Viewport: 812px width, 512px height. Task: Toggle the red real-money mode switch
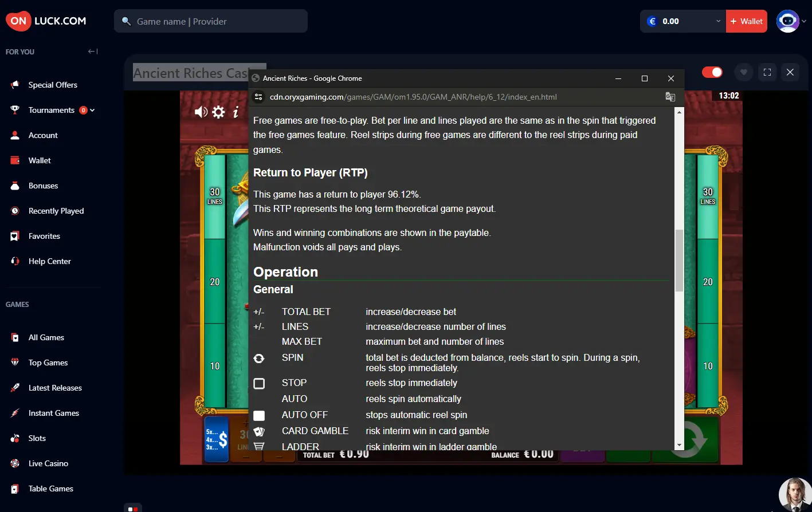712,72
